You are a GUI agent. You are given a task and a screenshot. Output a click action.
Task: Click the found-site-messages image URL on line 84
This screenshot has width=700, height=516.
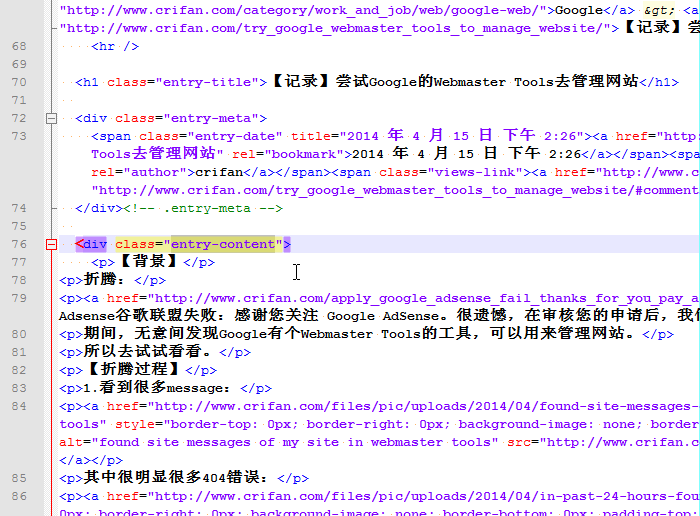(x=424, y=406)
